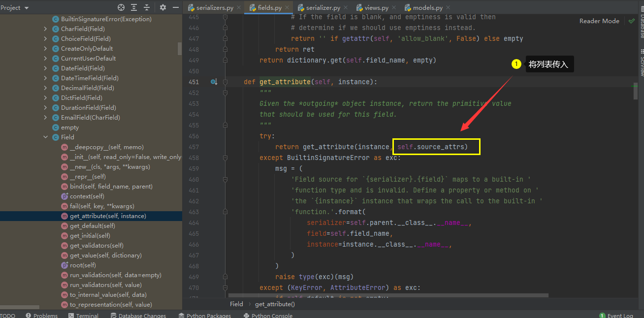Toggle the fold marker at line 469
This screenshot has width=644, height=318.
click(225, 277)
